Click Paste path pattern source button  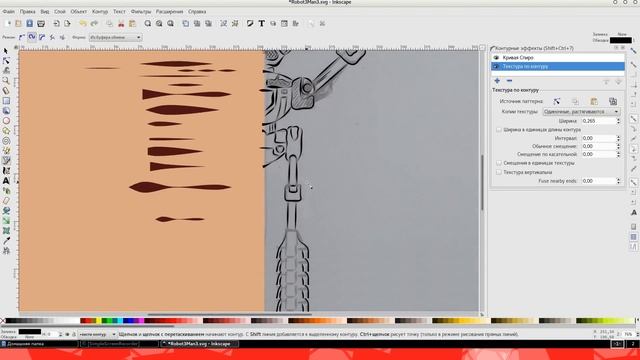[594, 101]
